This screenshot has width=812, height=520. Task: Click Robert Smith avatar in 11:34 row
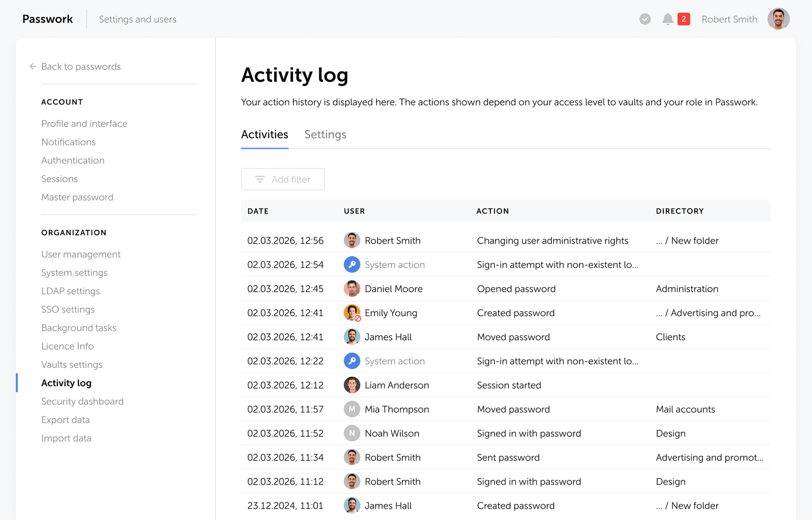[352, 458]
